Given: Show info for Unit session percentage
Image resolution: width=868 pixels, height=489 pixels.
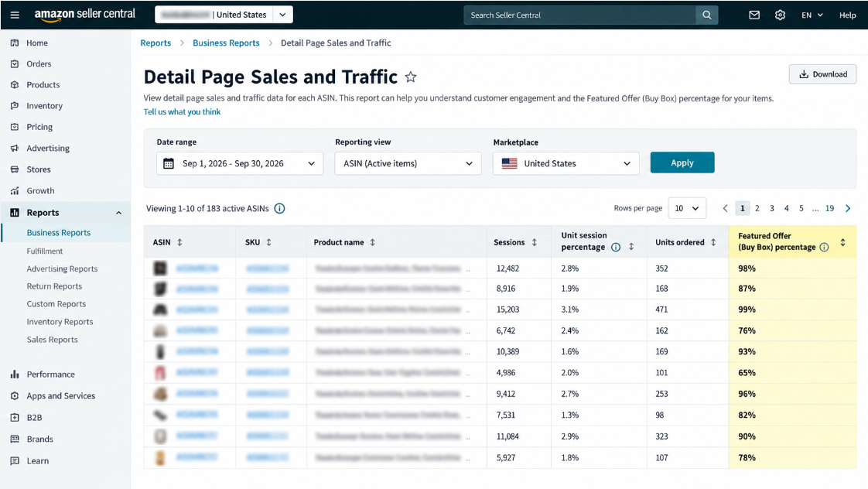Looking at the screenshot, I should (x=616, y=247).
